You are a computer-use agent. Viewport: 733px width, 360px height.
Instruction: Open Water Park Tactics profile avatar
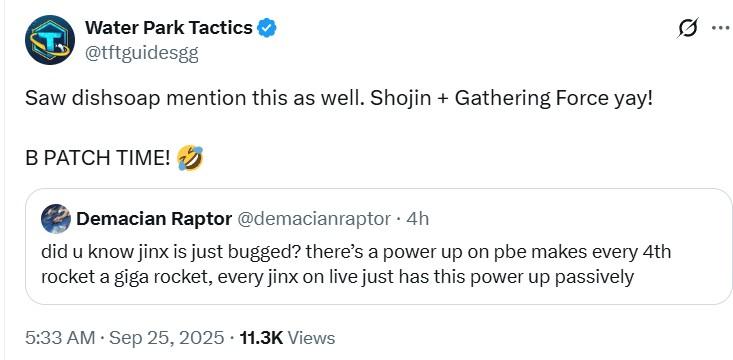click(x=50, y=40)
